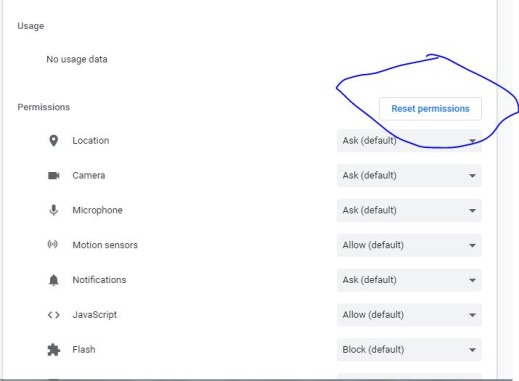The image size is (519, 381).
Task: Click the Location pin icon
Action: 53,141
